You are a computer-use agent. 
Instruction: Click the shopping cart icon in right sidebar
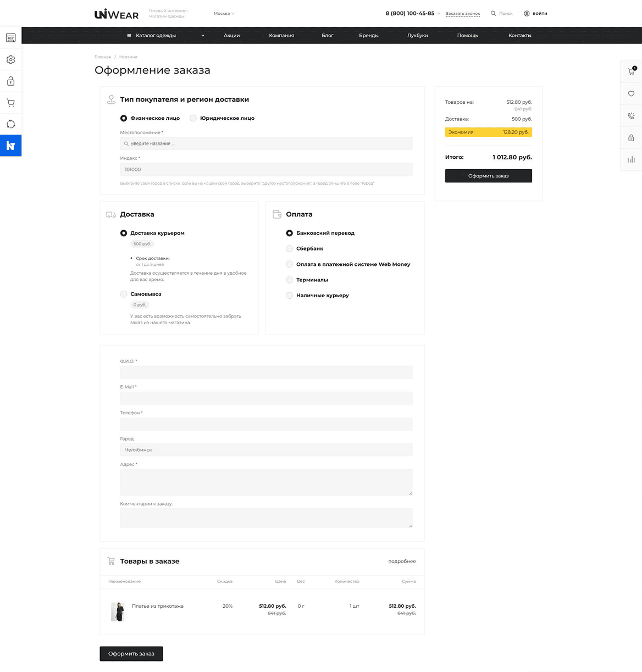631,71
